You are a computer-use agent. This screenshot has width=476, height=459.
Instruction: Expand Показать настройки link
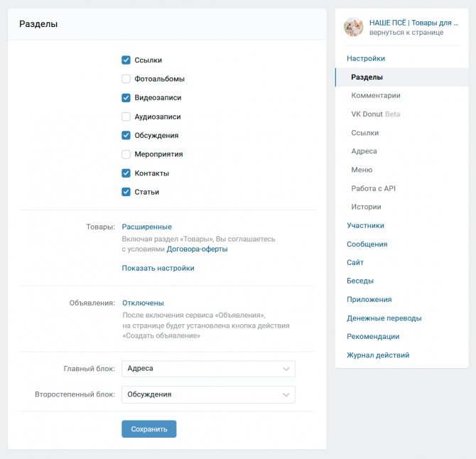click(x=158, y=268)
